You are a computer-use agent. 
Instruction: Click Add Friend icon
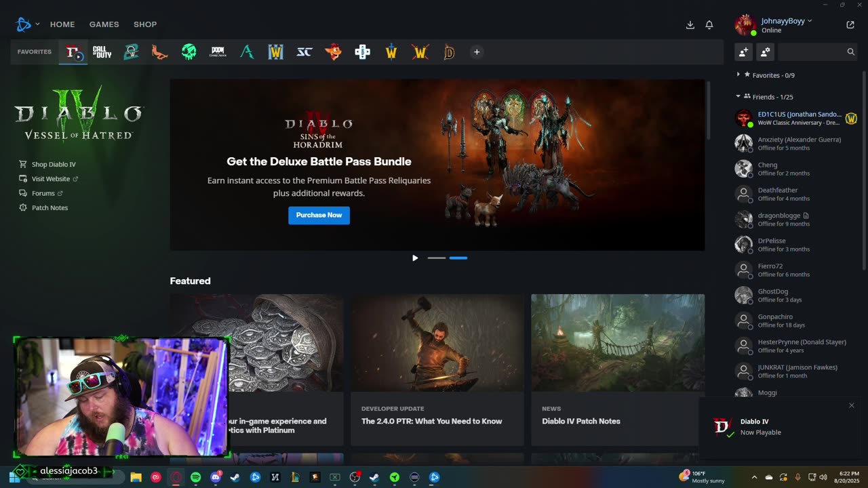744,52
